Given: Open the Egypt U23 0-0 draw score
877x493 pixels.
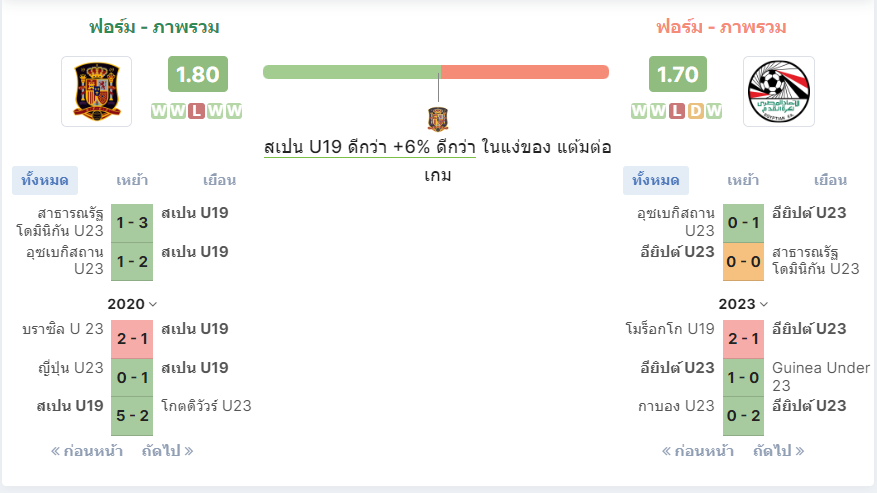Looking at the screenshot, I should (743, 261).
